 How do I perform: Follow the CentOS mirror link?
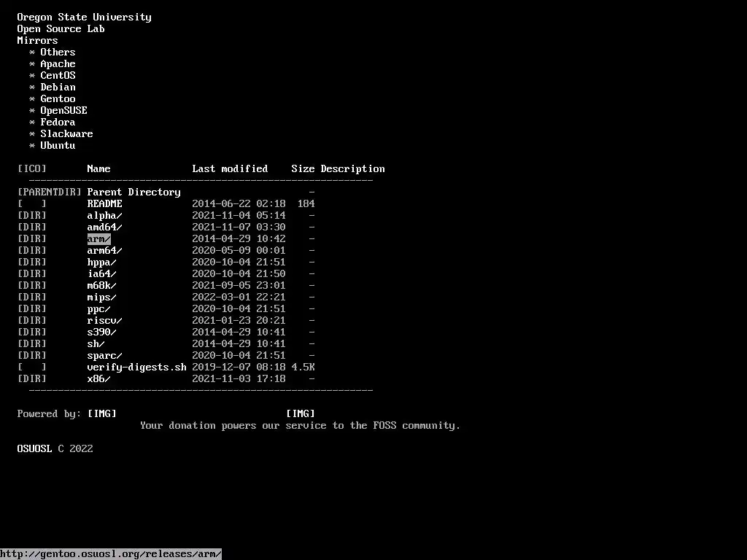tap(58, 75)
